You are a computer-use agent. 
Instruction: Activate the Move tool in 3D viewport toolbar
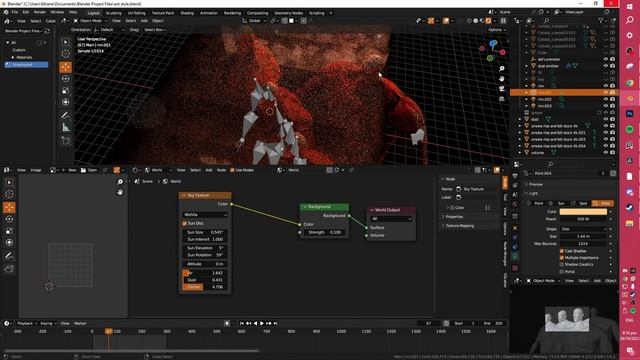(66, 67)
